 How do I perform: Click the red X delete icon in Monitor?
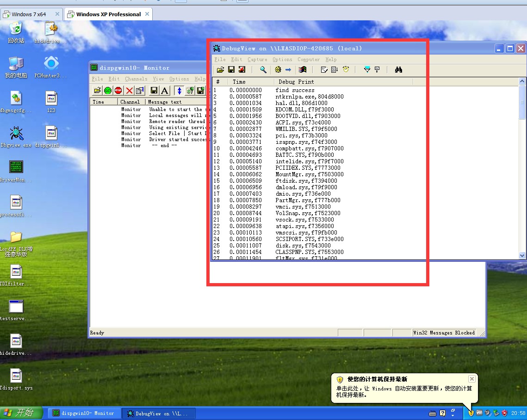point(130,90)
